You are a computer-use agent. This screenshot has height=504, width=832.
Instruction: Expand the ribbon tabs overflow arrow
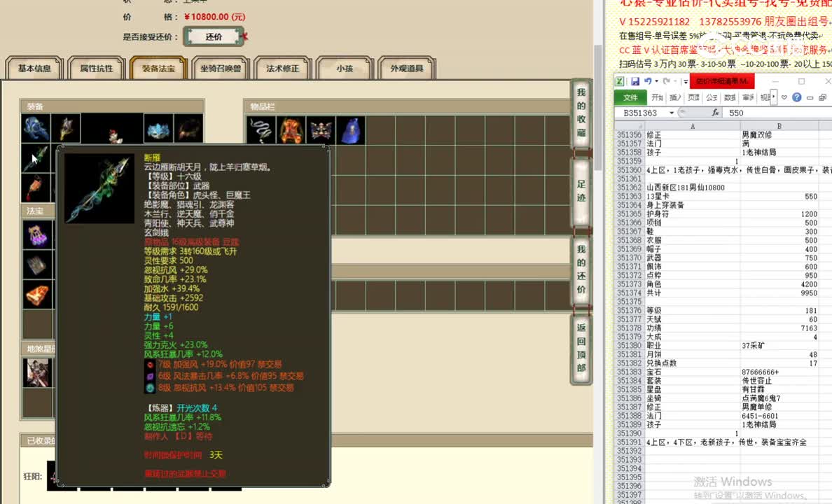773,96
